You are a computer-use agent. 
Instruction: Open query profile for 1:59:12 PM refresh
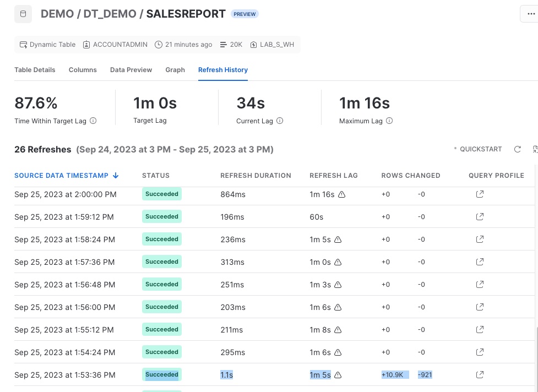(x=480, y=216)
